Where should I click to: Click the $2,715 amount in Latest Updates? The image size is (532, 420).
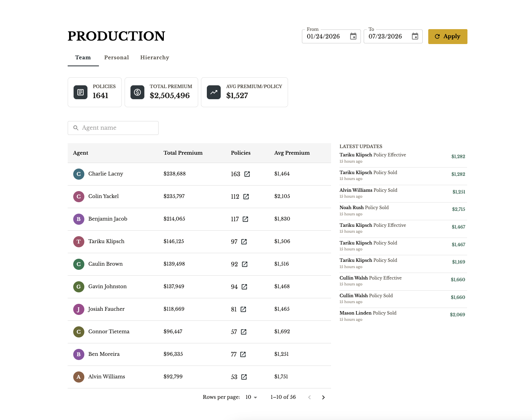point(458,209)
